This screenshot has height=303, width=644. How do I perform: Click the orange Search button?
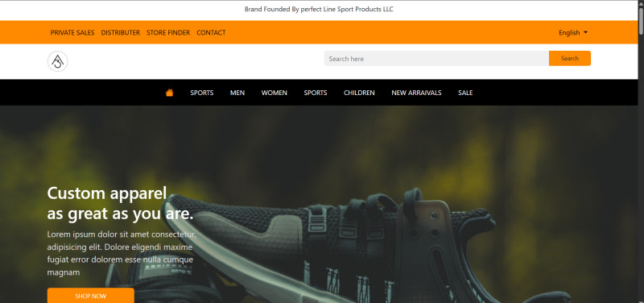pos(570,58)
